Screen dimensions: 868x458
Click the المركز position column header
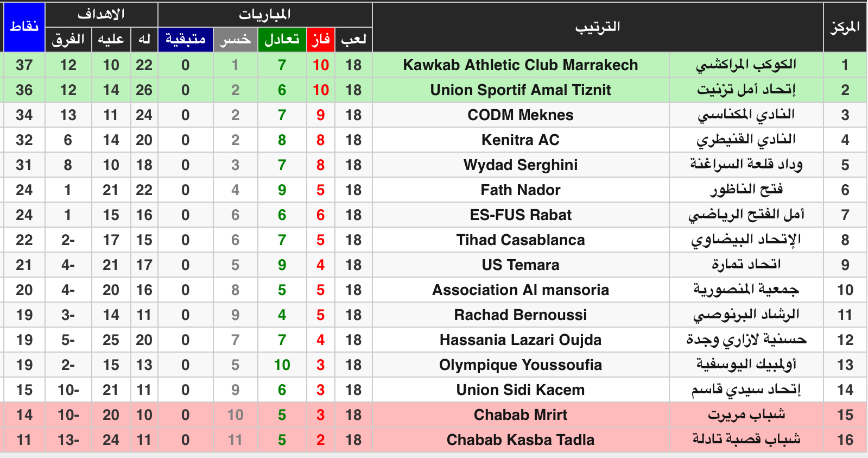(x=845, y=27)
